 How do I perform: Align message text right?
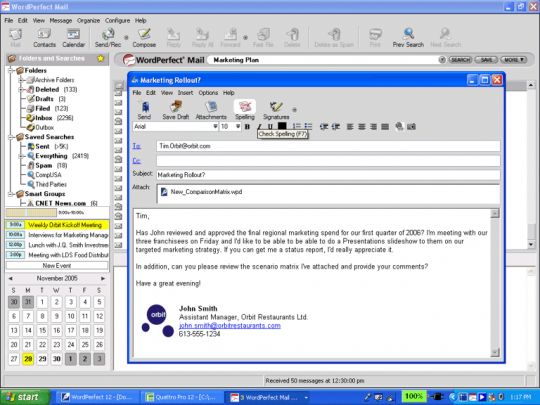[373, 127]
